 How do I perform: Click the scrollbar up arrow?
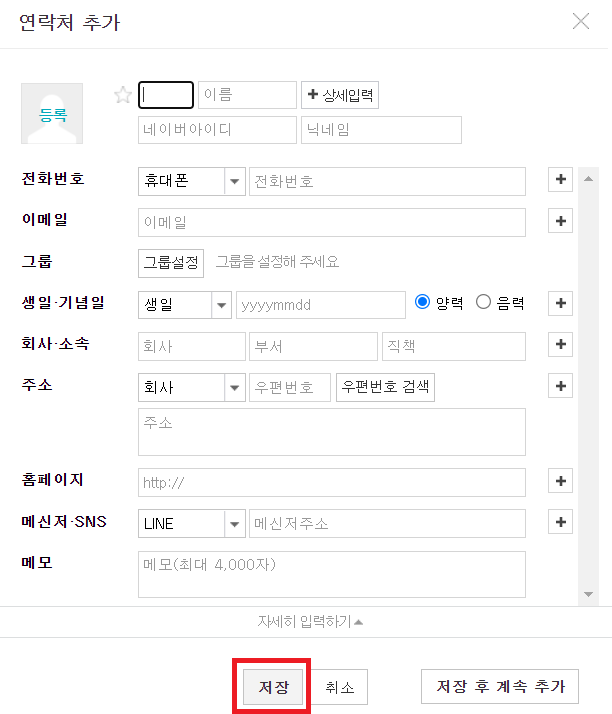pos(588,178)
